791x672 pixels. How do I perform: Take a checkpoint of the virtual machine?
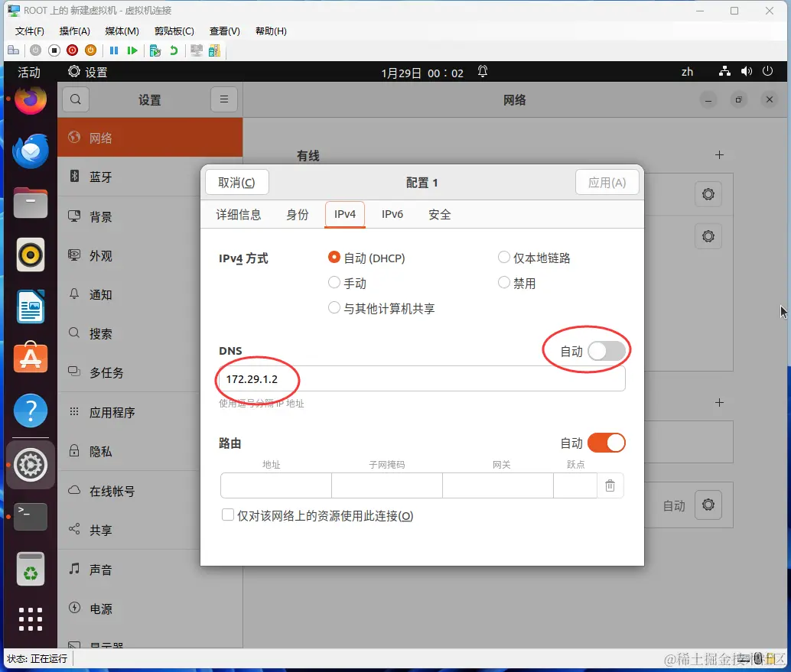(x=155, y=50)
